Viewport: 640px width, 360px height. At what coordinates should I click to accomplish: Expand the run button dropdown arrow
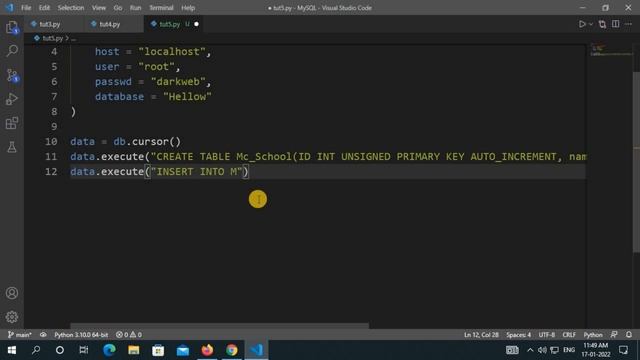tap(591, 24)
